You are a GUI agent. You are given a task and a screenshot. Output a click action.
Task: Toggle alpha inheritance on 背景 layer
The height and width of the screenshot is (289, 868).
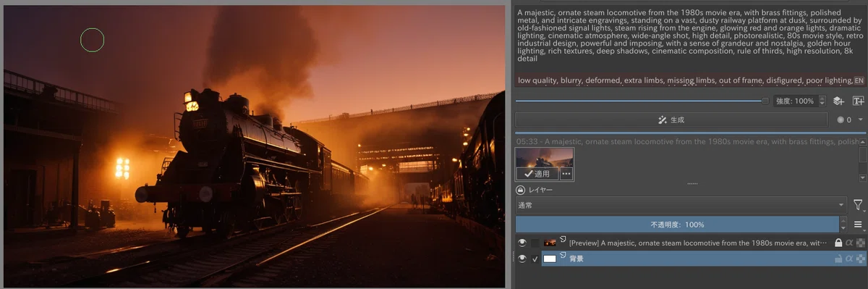click(849, 259)
